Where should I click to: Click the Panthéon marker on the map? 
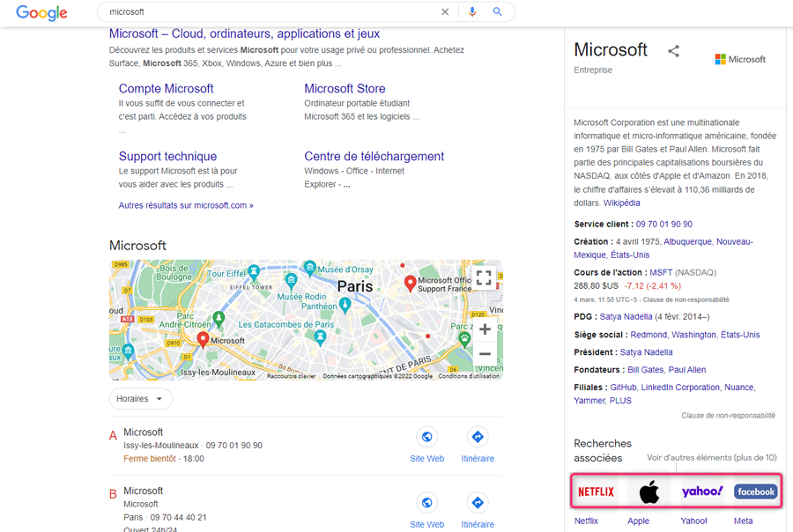point(345,305)
